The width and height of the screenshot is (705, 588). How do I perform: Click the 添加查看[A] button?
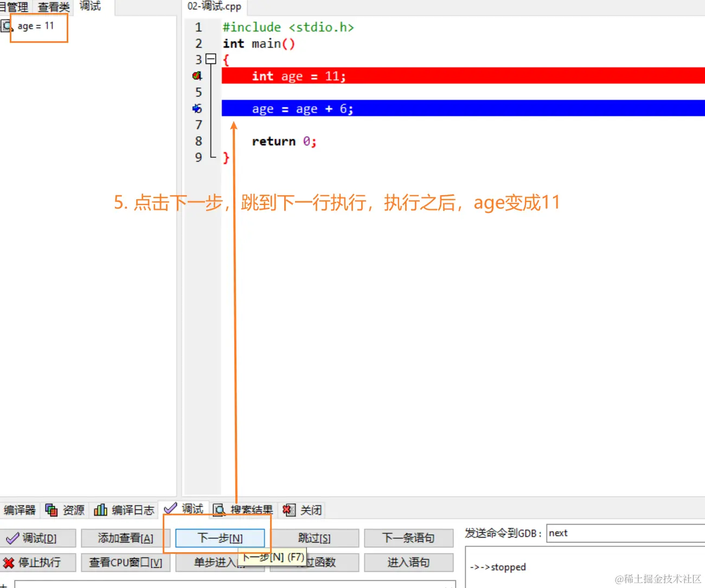[x=126, y=538]
